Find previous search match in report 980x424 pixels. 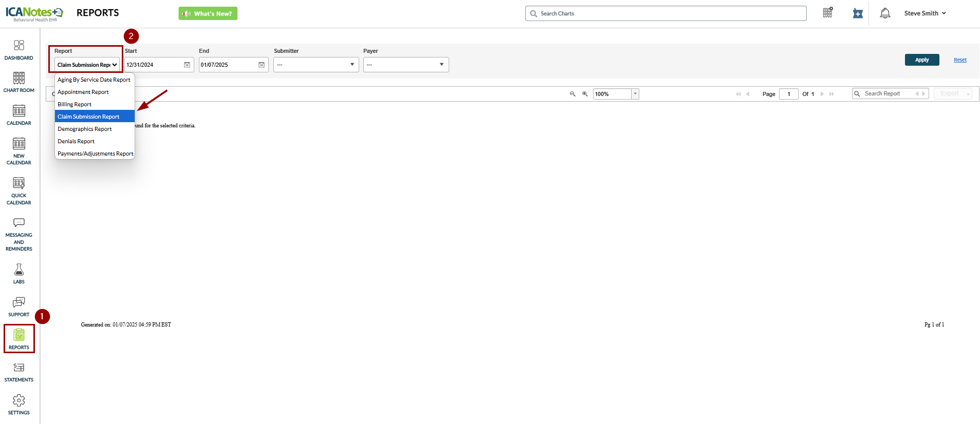tap(917, 94)
